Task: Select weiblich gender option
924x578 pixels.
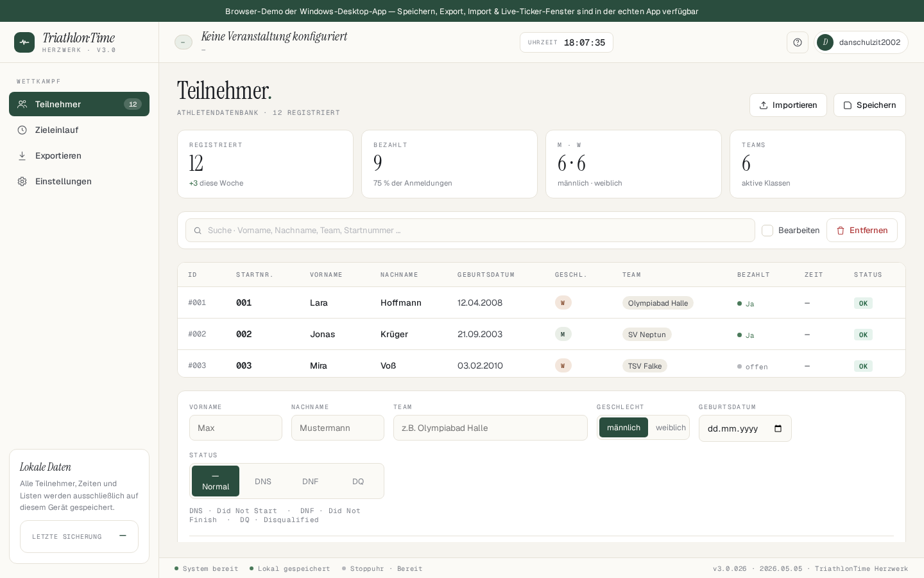Action: pyautogui.click(x=671, y=428)
